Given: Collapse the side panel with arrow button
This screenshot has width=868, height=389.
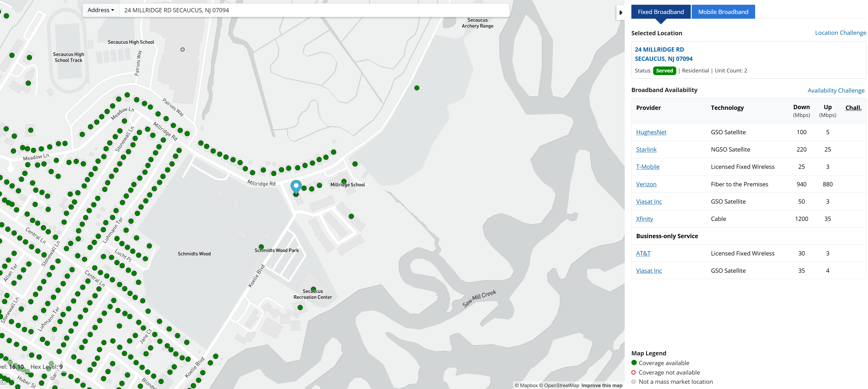Looking at the screenshot, I should 620,13.
